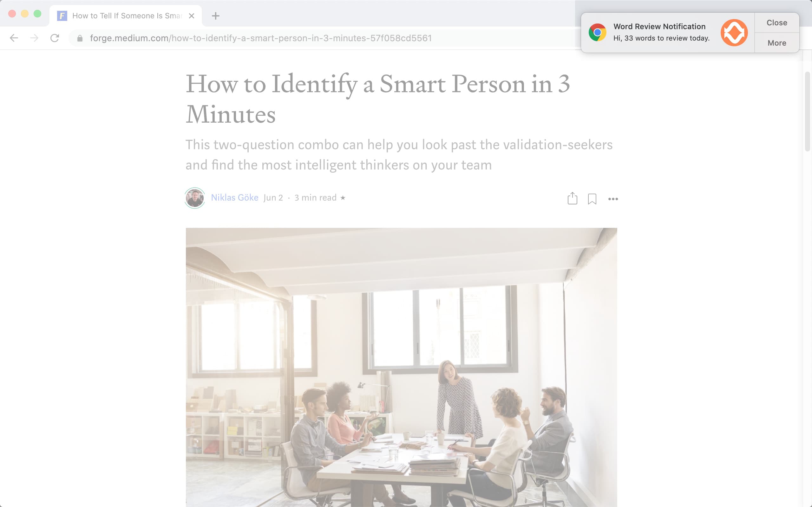
Task: Open a new tab with the plus icon
Action: [215, 16]
